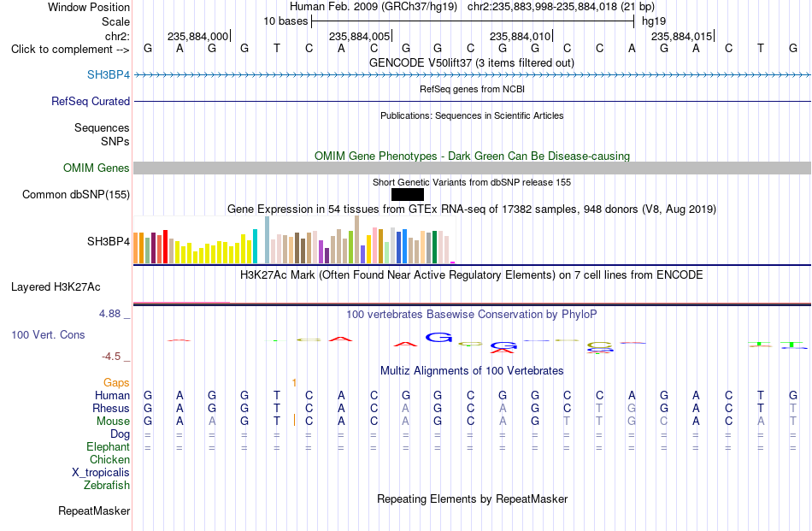Click the Rhesus alignment row label

click(x=111, y=408)
